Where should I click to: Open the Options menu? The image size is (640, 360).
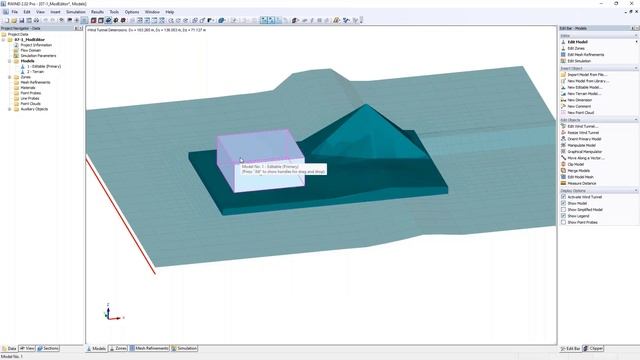pos(132,12)
